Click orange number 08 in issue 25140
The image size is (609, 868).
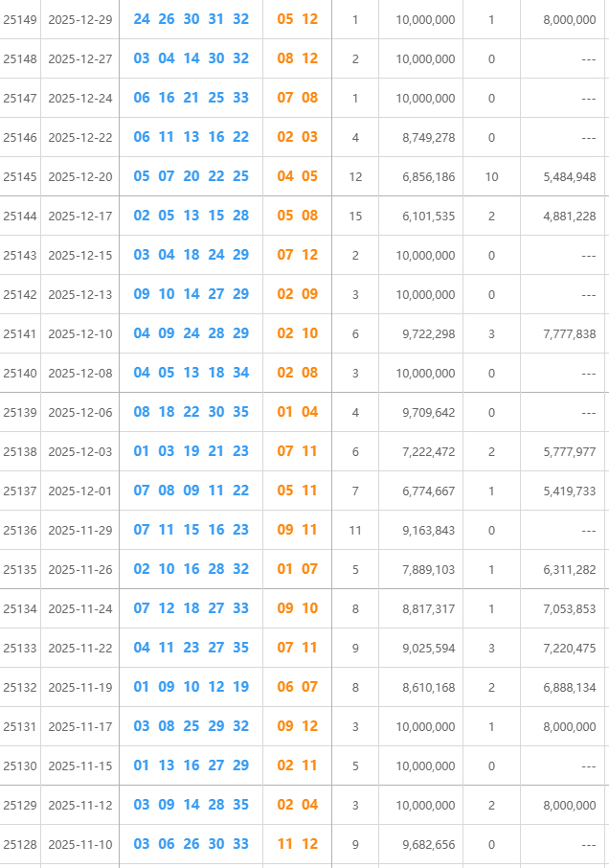[310, 373]
